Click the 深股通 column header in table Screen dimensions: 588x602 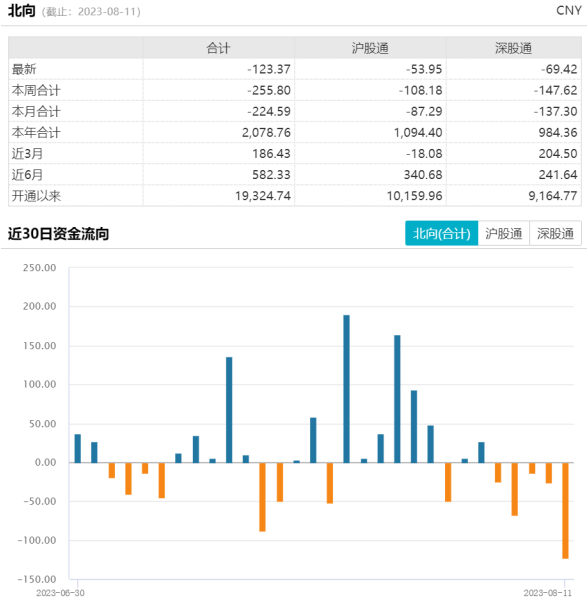pyautogui.click(x=514, y=48)
